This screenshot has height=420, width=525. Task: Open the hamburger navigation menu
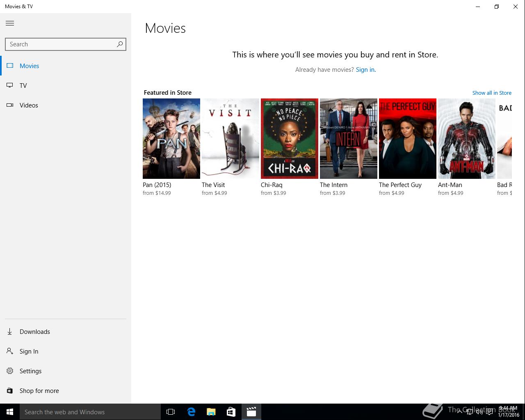tap(10, 23)
